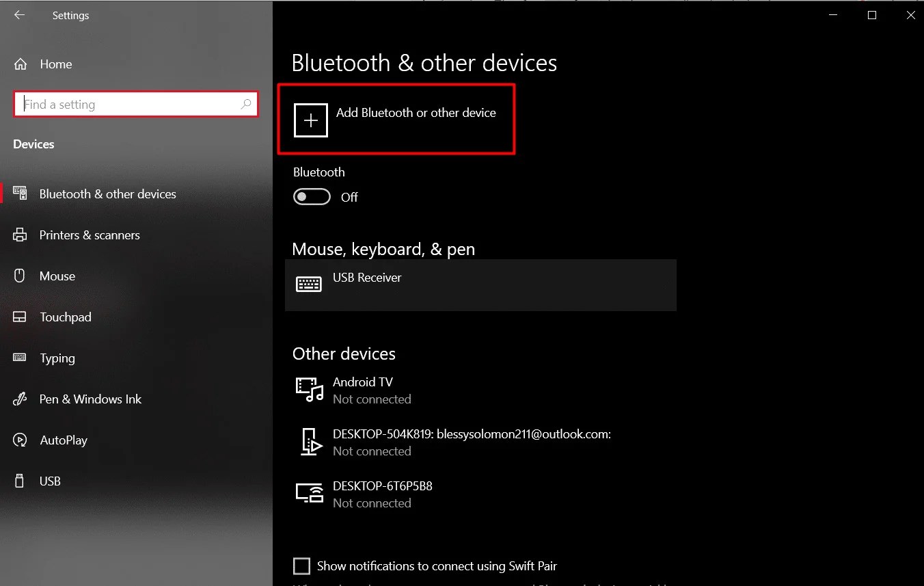Click the search magnifier in the settings box
This screenshot has width=924, height=586.
(246, 104)
